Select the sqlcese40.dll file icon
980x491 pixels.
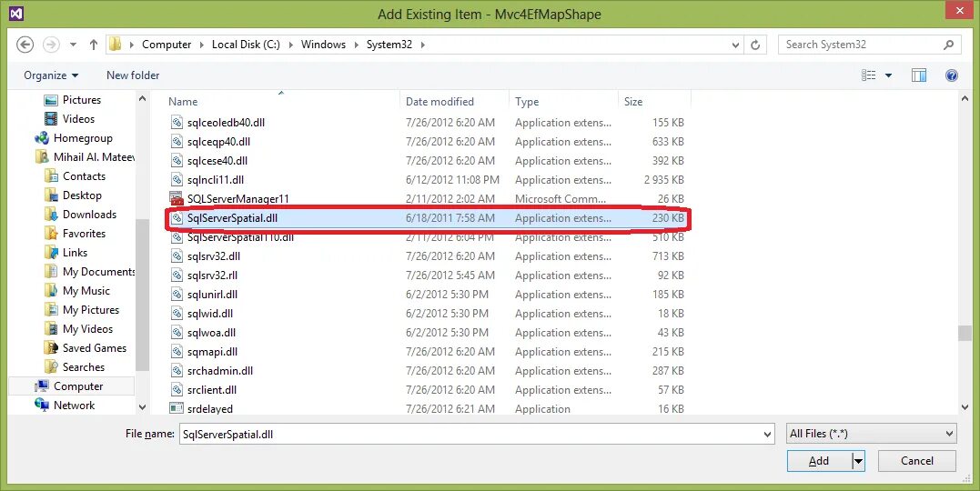click(x=177, y=161)
